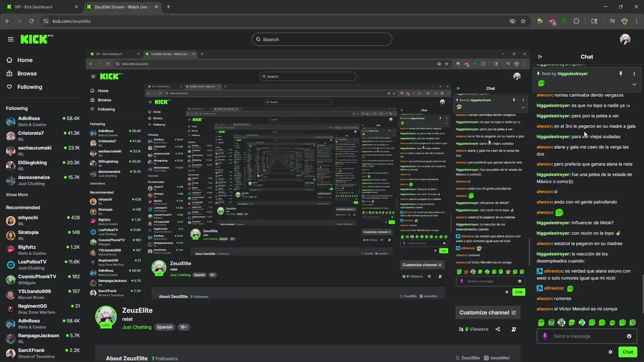Click the red ad-blocker extension icon
This screenshot has width=644, height=362.
pos(552,21)
